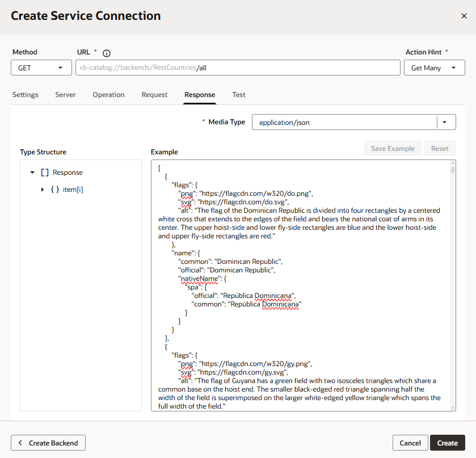Viewport: 476px width, 458px height.
Task: Click the Reset button
Action: [440, 149]
